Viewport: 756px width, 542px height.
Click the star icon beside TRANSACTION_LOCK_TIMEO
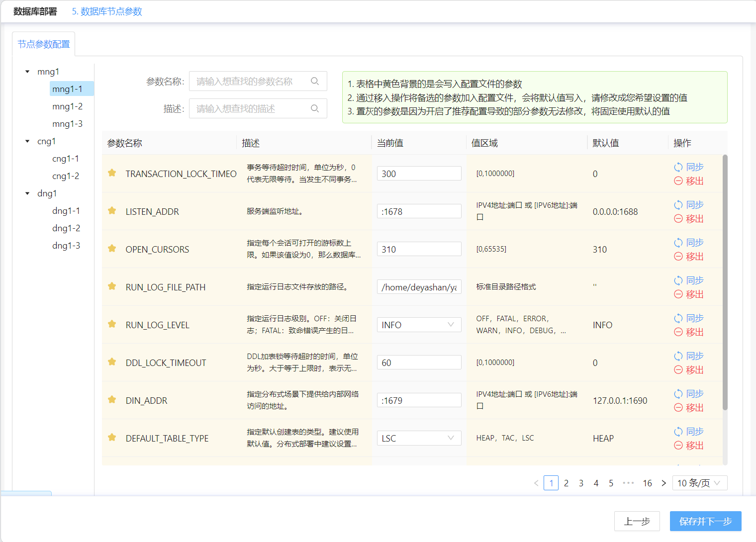point(112,173)
